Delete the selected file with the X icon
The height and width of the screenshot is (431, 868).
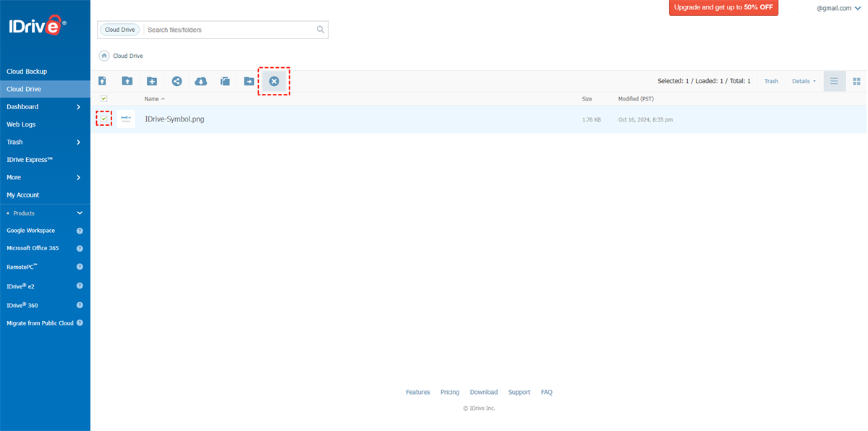pyautogui.click(x=274, y=81)
